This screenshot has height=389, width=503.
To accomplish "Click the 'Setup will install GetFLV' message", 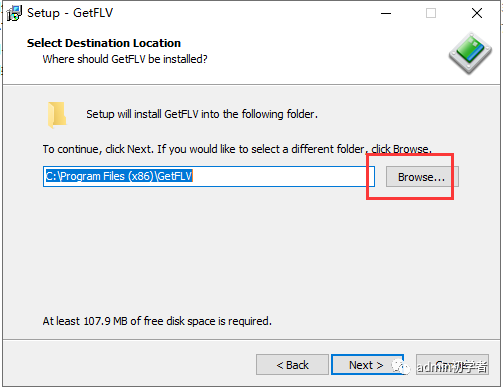I will coord(202,114).
